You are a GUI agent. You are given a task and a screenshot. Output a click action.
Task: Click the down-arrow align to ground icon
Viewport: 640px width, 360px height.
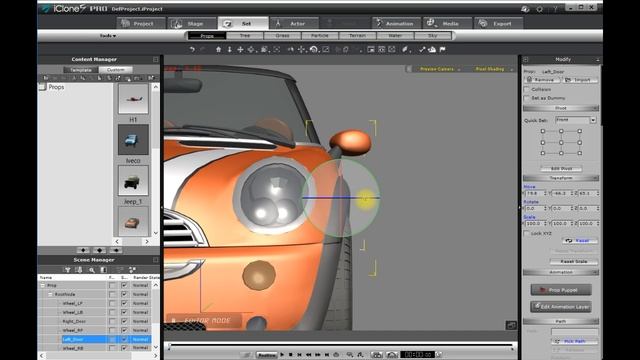229,49
